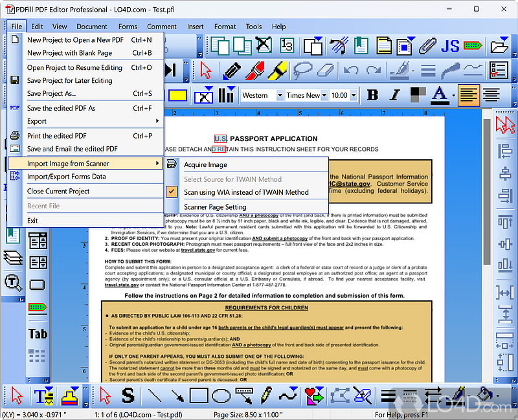Open the Help menu

coord(279,27)
